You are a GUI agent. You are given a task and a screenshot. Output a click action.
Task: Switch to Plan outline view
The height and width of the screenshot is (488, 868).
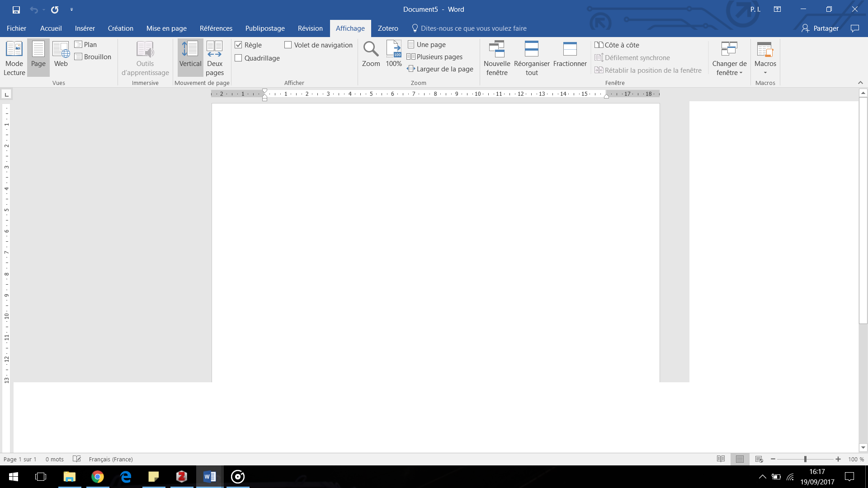pyautogui.click(x=86, y=44)
